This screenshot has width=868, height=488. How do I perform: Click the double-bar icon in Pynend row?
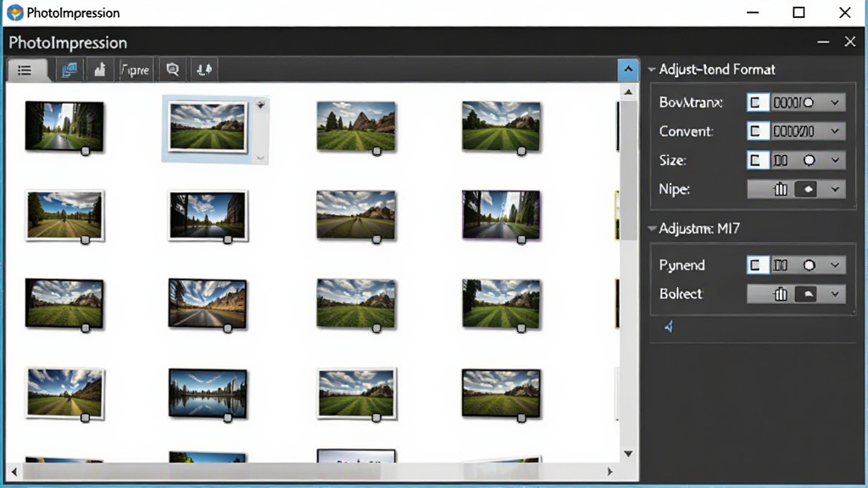781,265
